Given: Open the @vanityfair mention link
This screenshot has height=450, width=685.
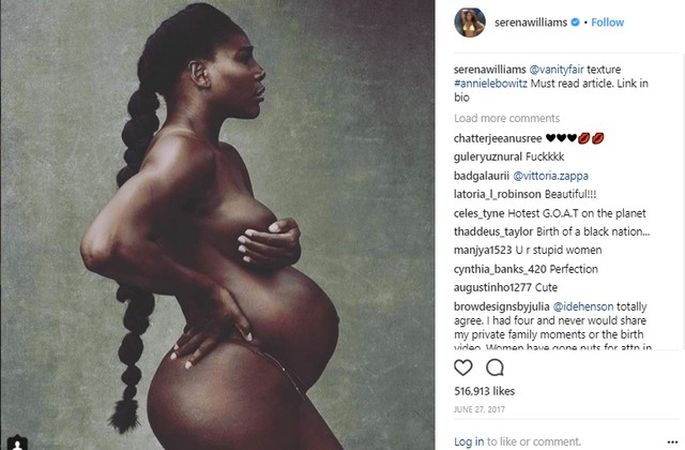Looking at the screenshot, I should pyautogui.click(x=556, y=69).
